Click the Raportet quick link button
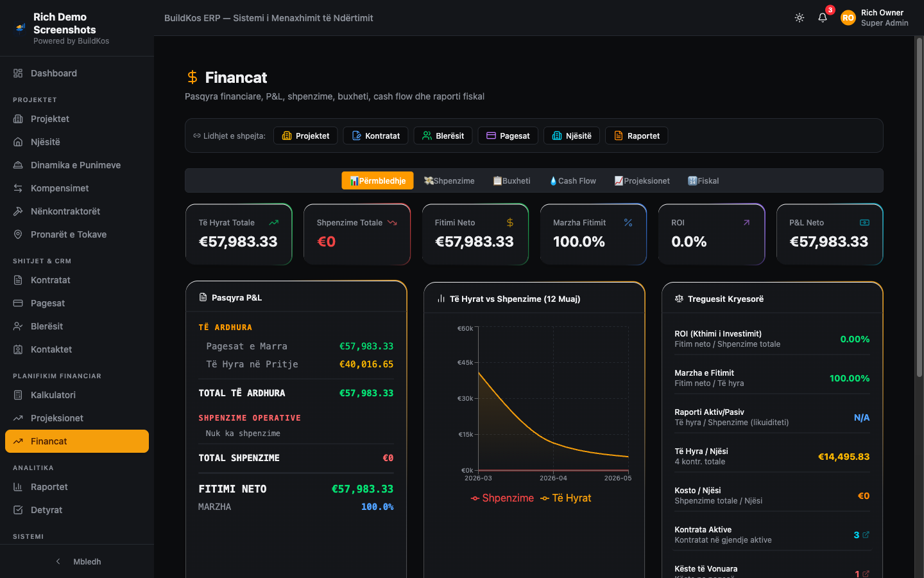 [x=637, y=136]
